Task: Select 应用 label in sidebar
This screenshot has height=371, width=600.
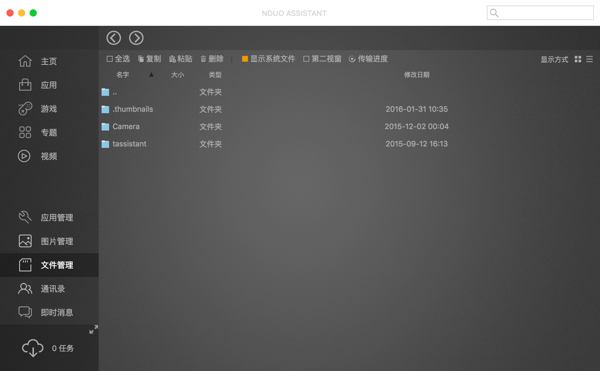Action: (49, 85)
